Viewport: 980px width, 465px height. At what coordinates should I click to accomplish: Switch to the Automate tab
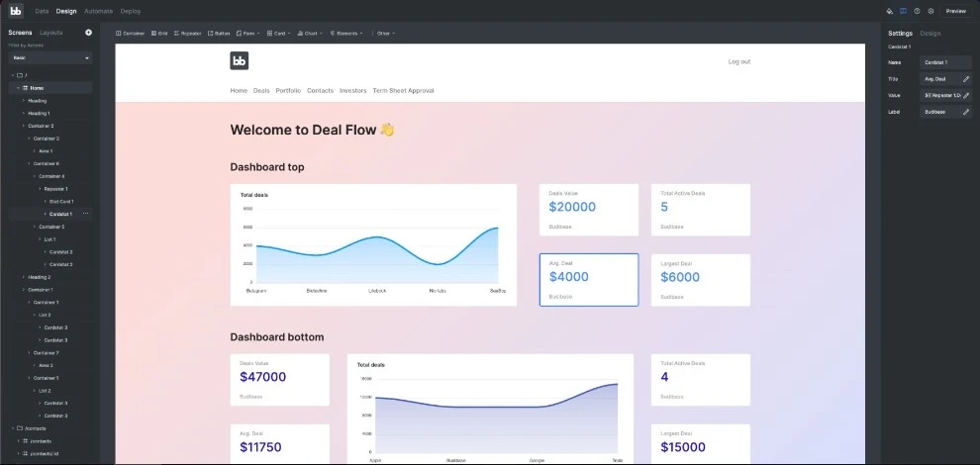[98, 11]
